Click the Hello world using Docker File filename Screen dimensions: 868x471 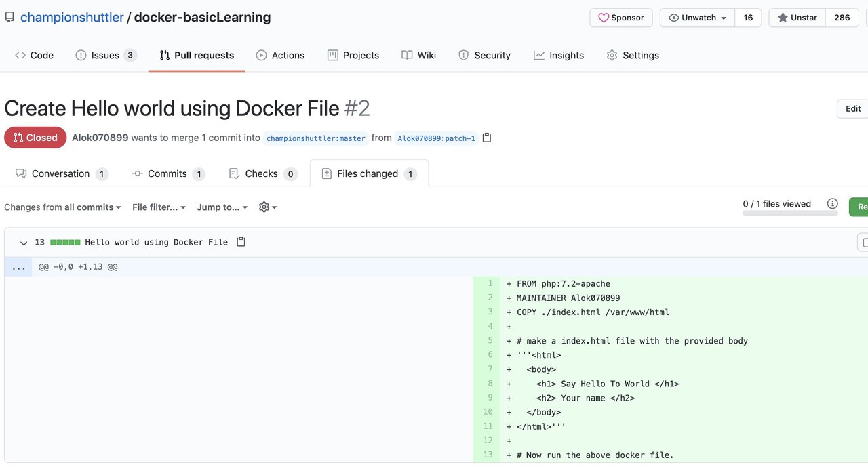pos(157,242)
